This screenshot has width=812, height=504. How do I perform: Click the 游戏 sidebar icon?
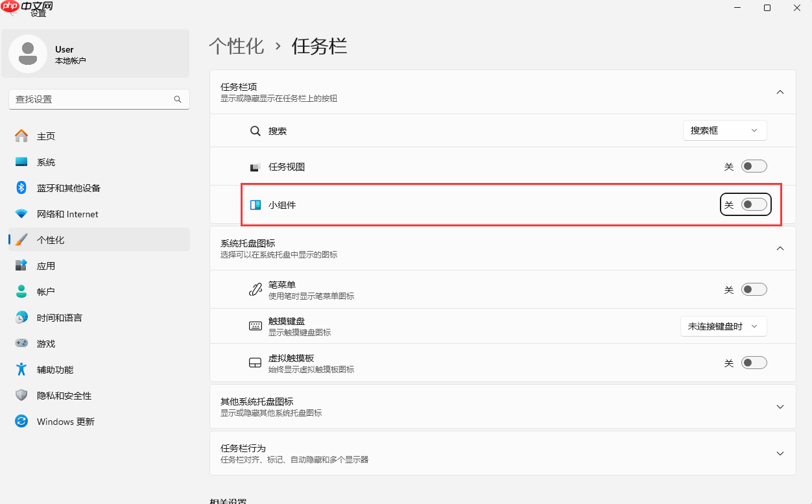(20, 343)
